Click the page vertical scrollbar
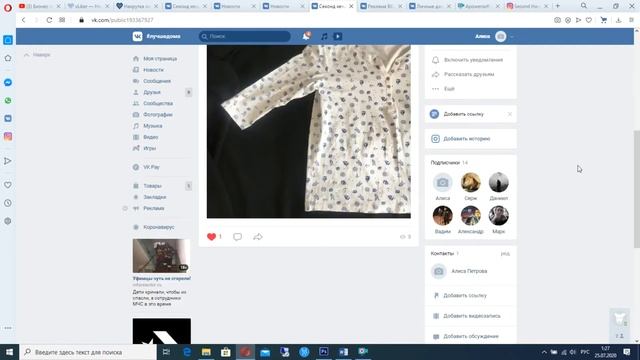640x360 pixels. tap(637, 189)
